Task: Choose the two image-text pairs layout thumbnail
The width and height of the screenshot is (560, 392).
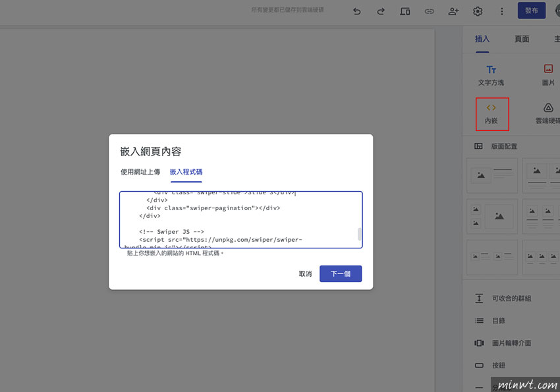Action: pos(492,257)
